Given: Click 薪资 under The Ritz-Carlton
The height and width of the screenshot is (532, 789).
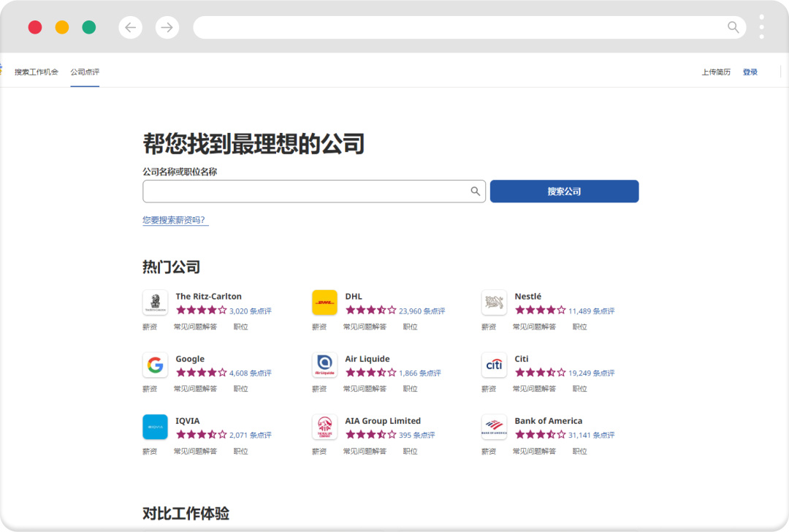Looking at the screenshot, I should 150,327.
